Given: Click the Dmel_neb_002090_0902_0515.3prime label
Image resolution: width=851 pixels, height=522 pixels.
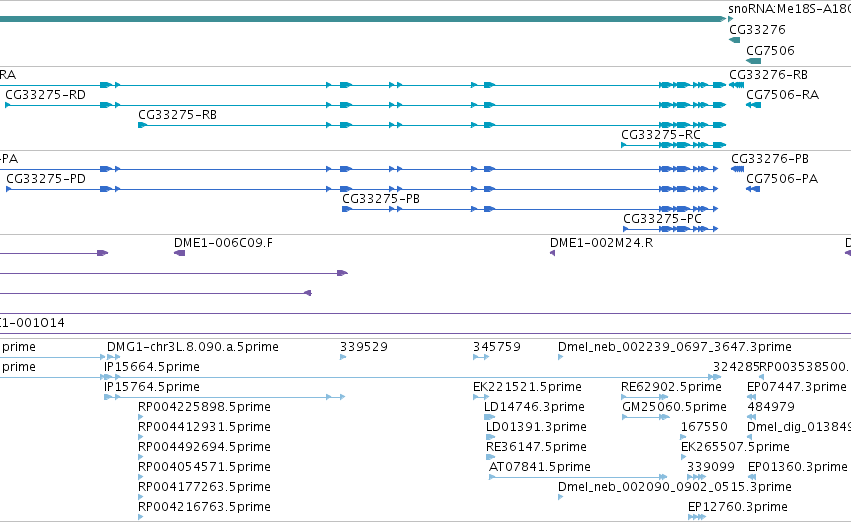Looking at the screenshot, I should tap(675, 487).
